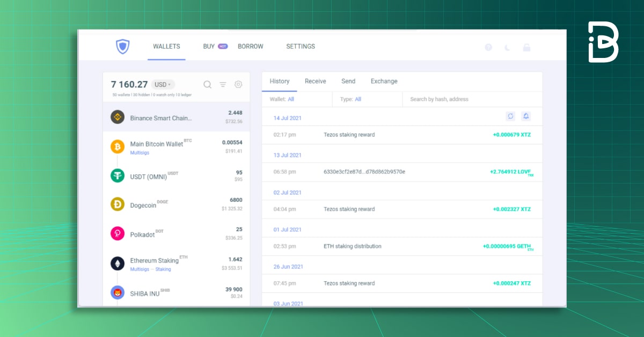Image resolution: width=644 pixels, height=337 pixels.
Task: Click the refresh history icon
Action: [510, 116]
